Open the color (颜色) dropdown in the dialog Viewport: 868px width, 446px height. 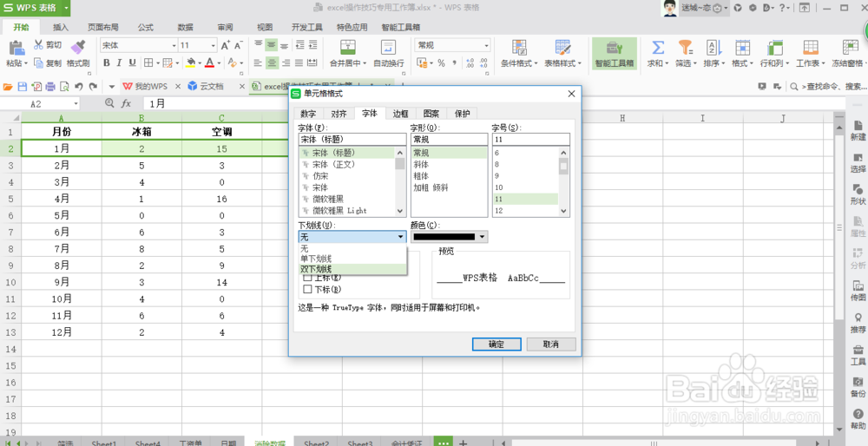pos(482,237)
